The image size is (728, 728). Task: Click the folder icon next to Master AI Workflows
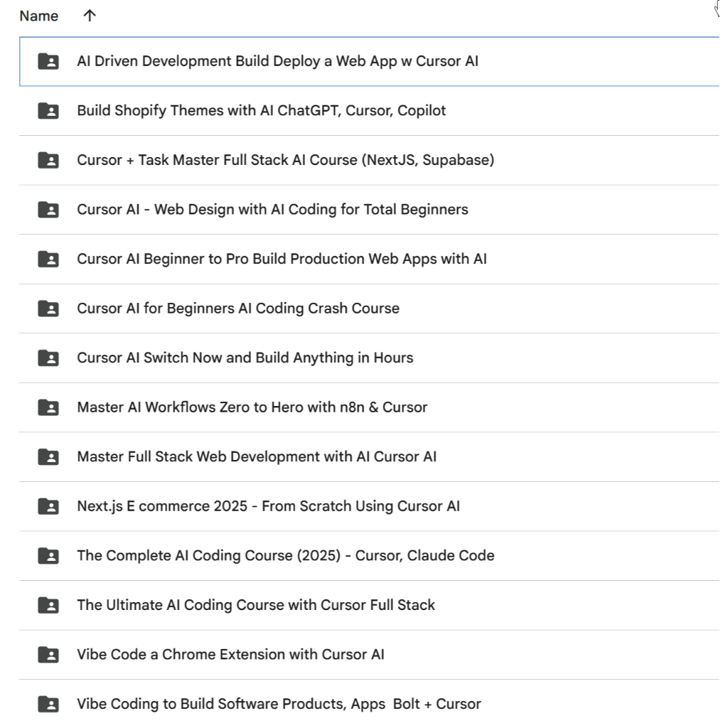tap(48, 407)
